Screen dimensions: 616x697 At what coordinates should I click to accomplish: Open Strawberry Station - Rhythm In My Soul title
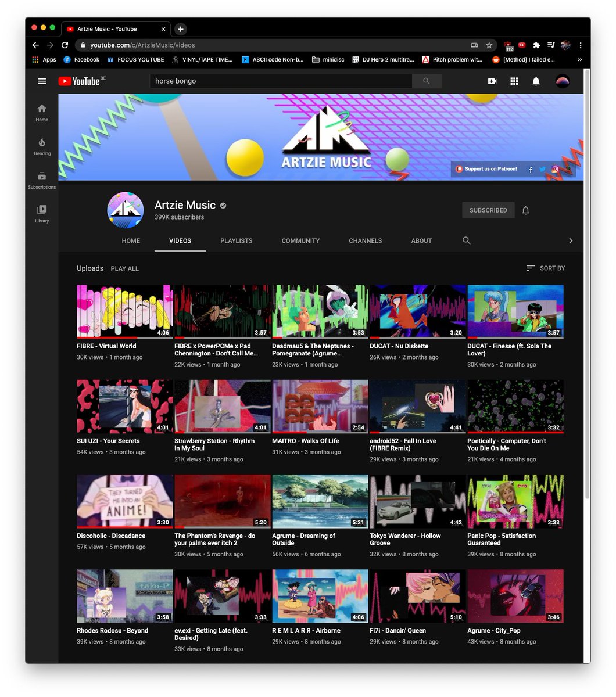tap(214, 444)
